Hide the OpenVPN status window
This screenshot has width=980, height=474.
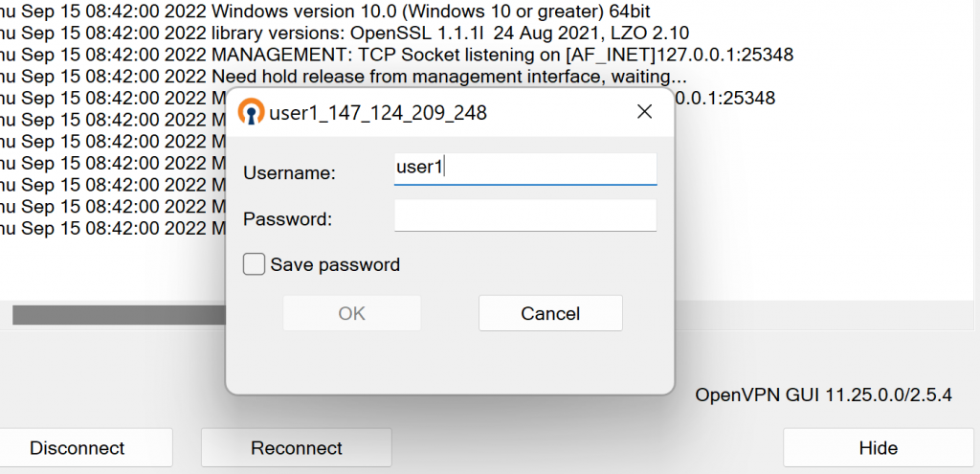879,448
